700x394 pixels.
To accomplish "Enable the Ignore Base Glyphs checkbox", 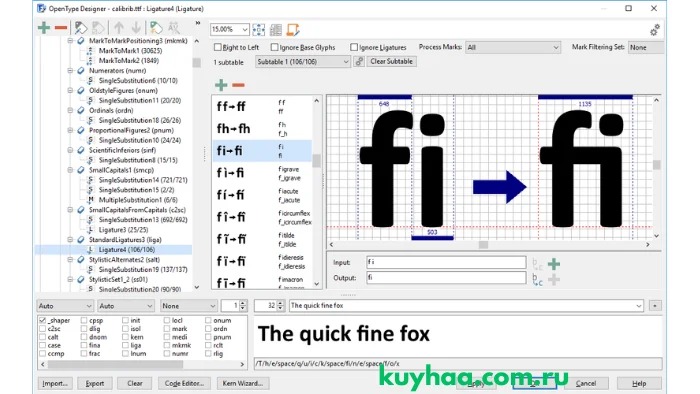I will pos(275,47).
